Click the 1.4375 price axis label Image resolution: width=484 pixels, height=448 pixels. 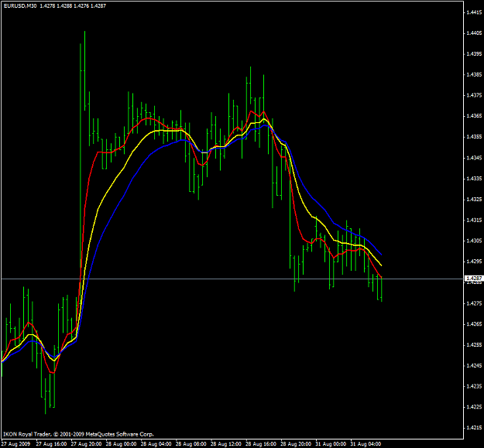pos(474,95)
